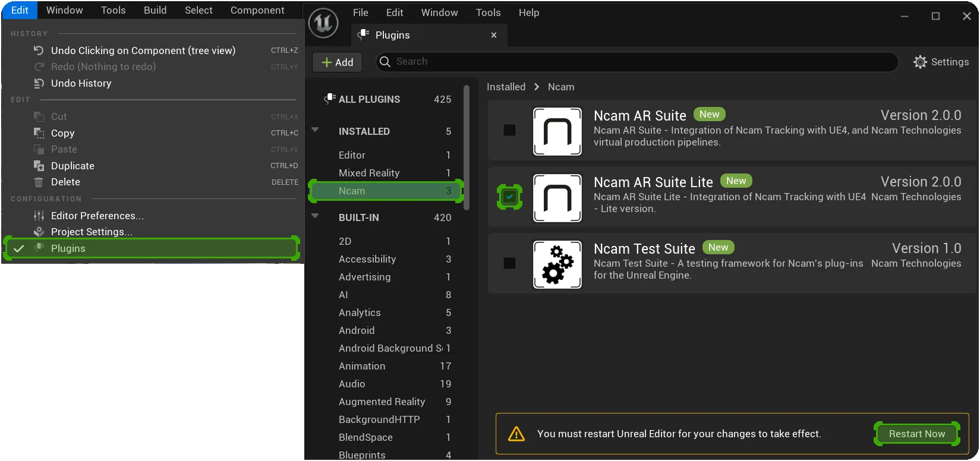
Task: Click the Editor Preferences sliders icon
Action: pos(39,216)
